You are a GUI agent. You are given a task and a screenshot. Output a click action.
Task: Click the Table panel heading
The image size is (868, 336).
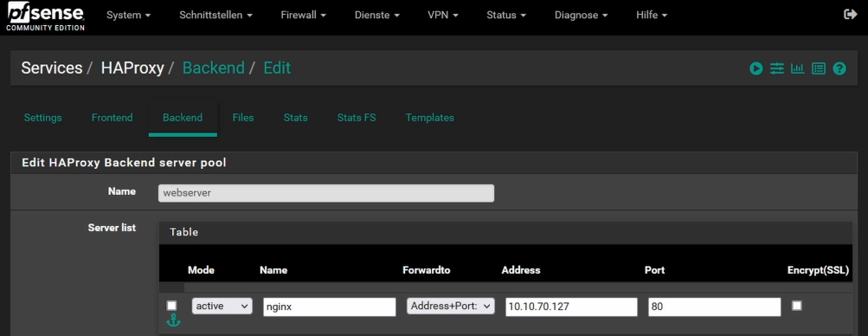pos(183,232)
